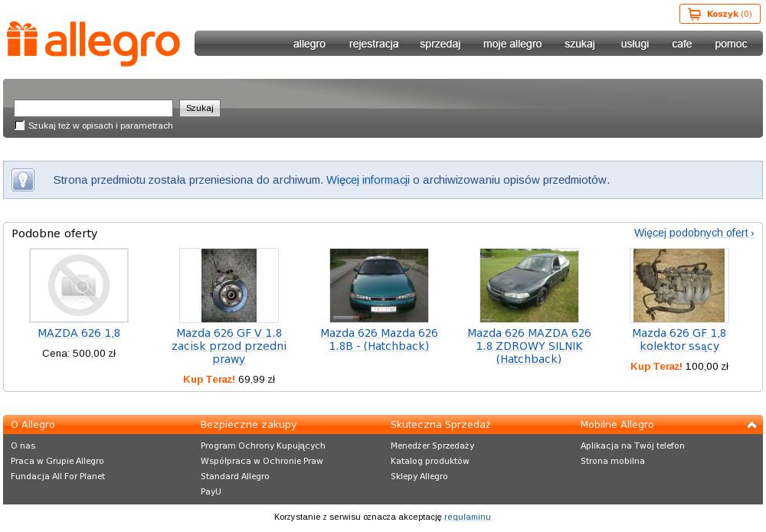
Task: Open the dark green Mazda photo
Action: [x=529, y=286]
